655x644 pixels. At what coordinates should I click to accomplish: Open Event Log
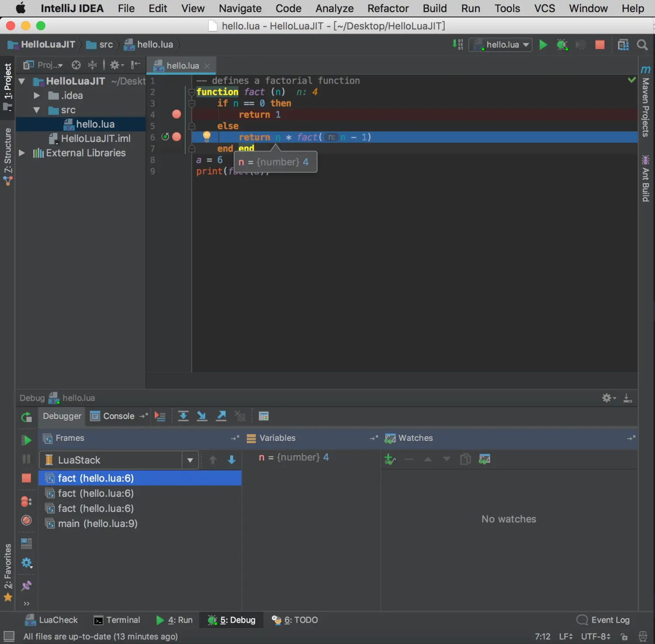point(603,620)
